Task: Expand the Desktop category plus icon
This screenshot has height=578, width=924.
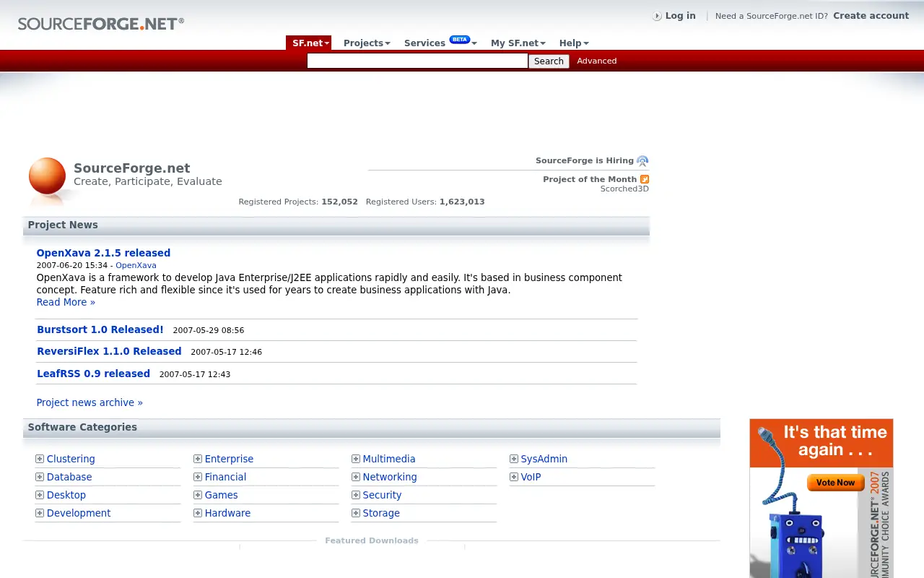Action: [x=40, y=495]
